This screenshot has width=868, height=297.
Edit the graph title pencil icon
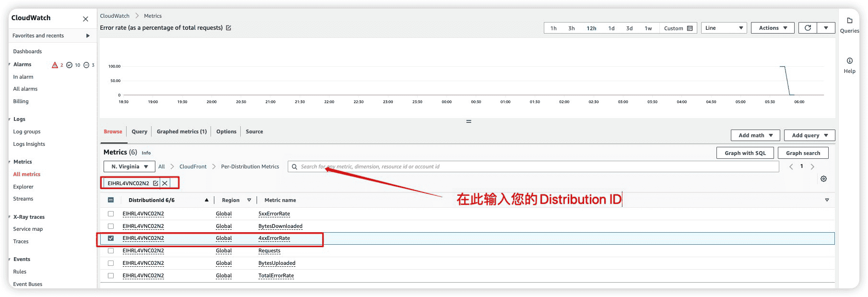229,28
